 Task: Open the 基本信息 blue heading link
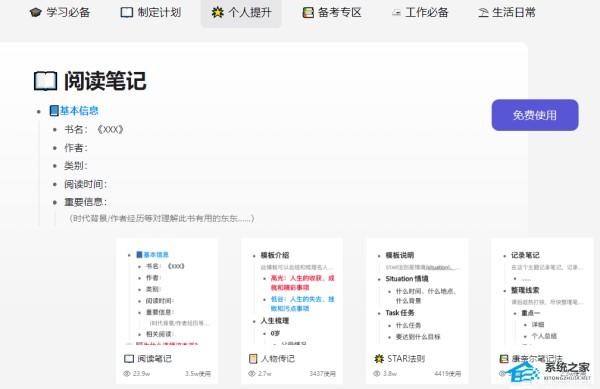pyautogui.click(x=79, y=111)
